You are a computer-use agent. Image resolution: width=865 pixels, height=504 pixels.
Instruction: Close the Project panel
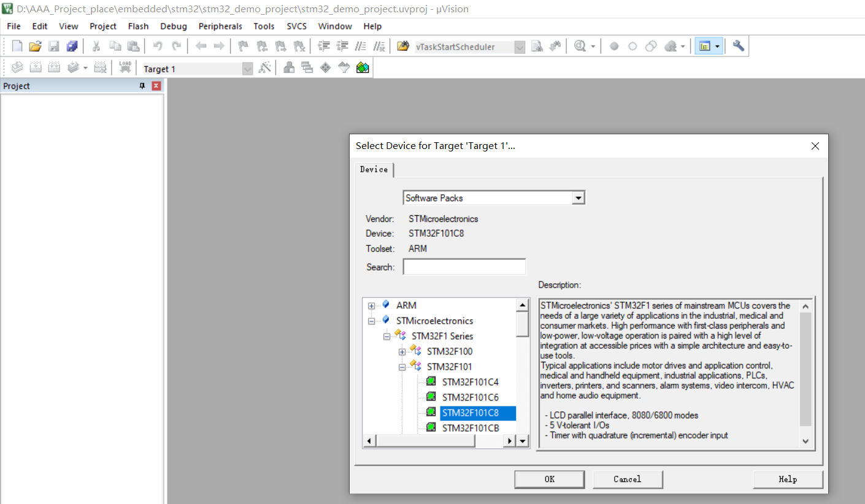coord(156,86)
